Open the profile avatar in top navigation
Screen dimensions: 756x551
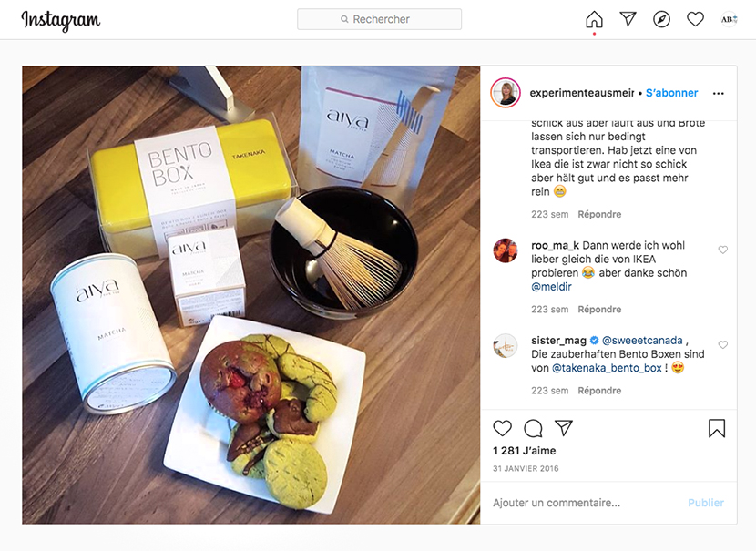tap(729, 19)
